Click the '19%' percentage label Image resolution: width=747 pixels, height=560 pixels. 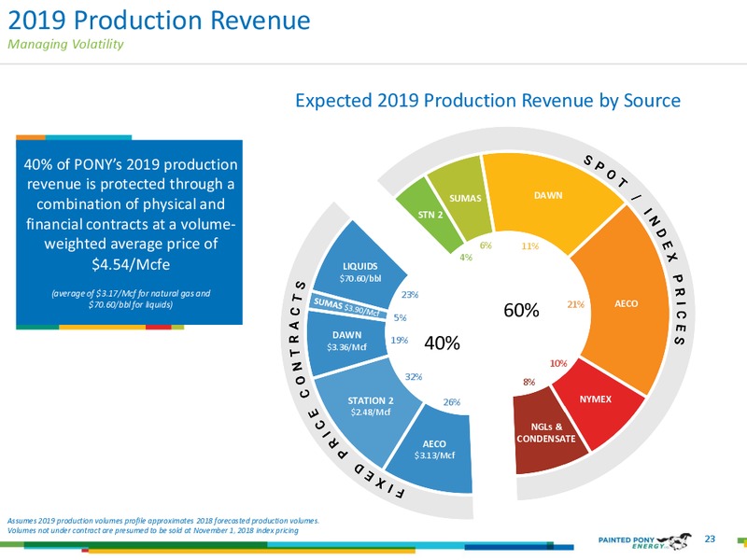pyautogui.click(x=400, y=340)
